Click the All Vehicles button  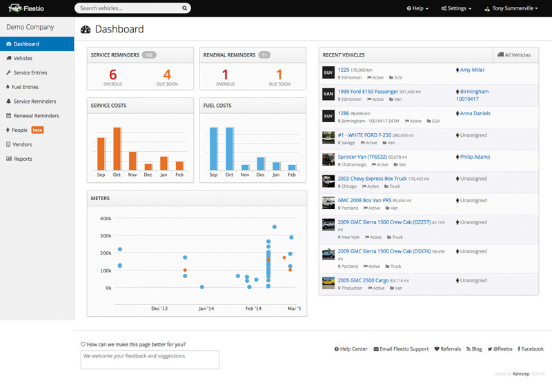point(514,55)
